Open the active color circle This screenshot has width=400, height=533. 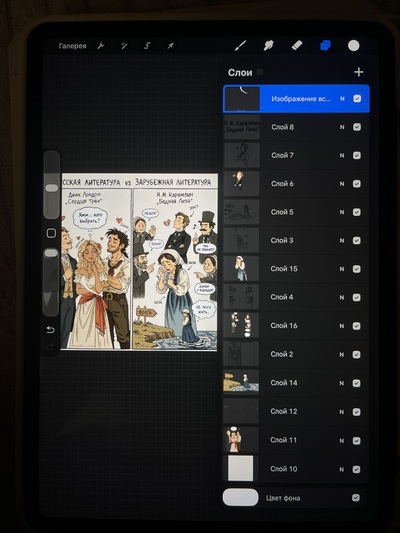[353, 46]
